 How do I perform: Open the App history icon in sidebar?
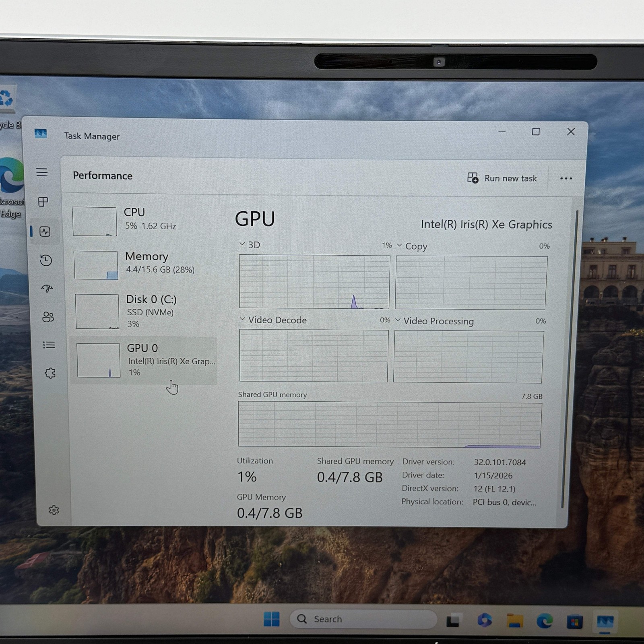[x=46, y=260]
